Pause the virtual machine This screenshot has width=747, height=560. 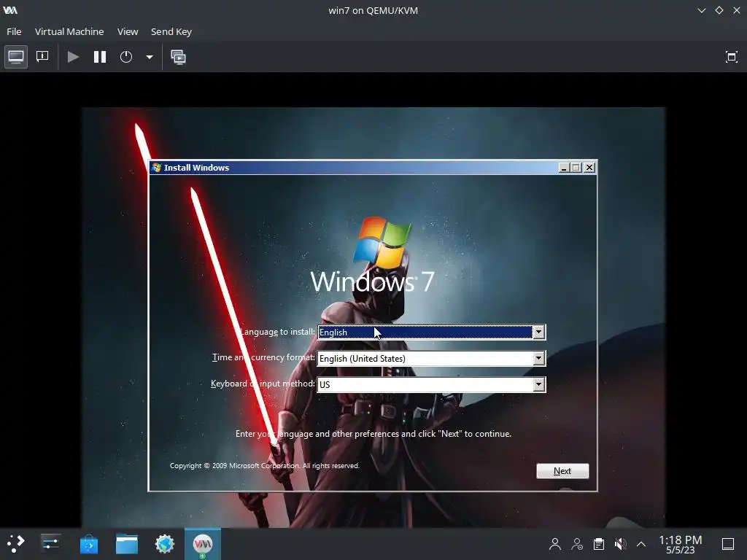point(99,57)
